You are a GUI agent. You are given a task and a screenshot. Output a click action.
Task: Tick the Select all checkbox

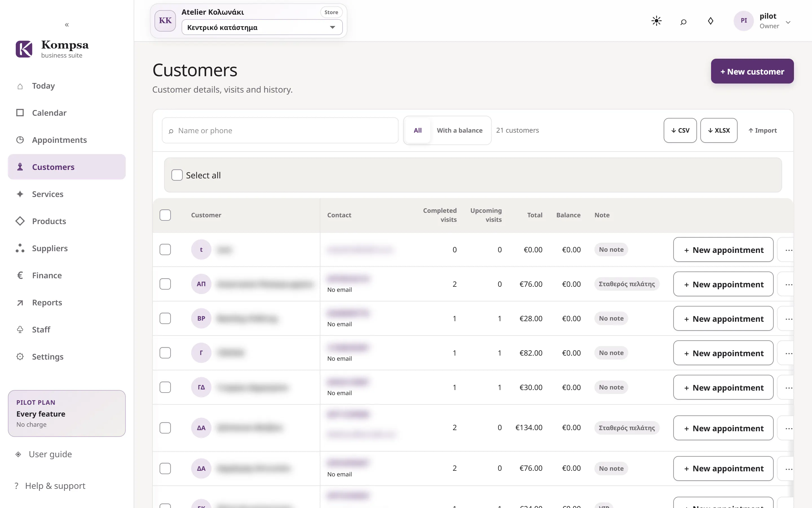pos(177,175)
